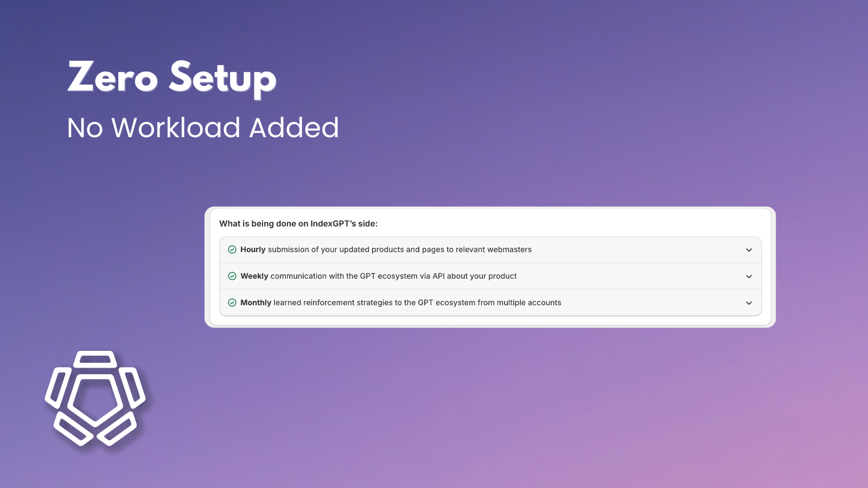This screenshot has width=868, height=488.
Task: Click the IndexGPT pentagon logo
Action: (95, 399)
